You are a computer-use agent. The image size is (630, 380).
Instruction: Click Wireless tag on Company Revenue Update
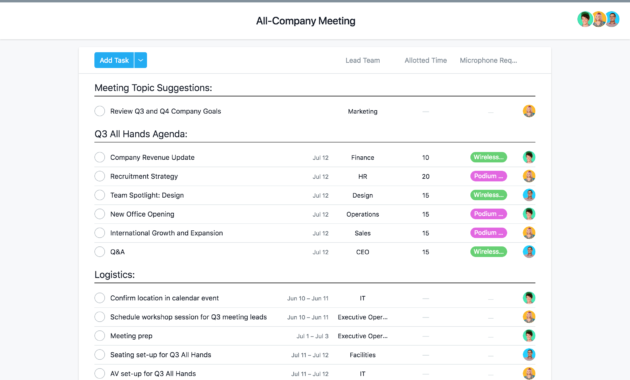[489, 157]
